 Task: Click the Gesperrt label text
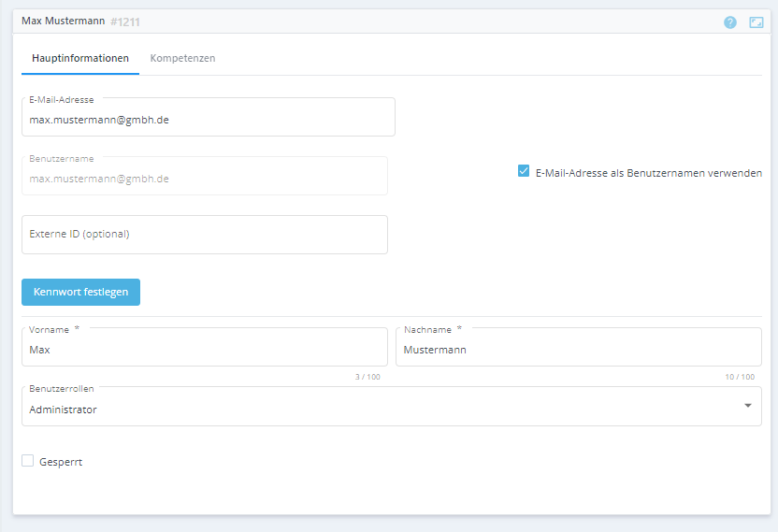point(61,462)
